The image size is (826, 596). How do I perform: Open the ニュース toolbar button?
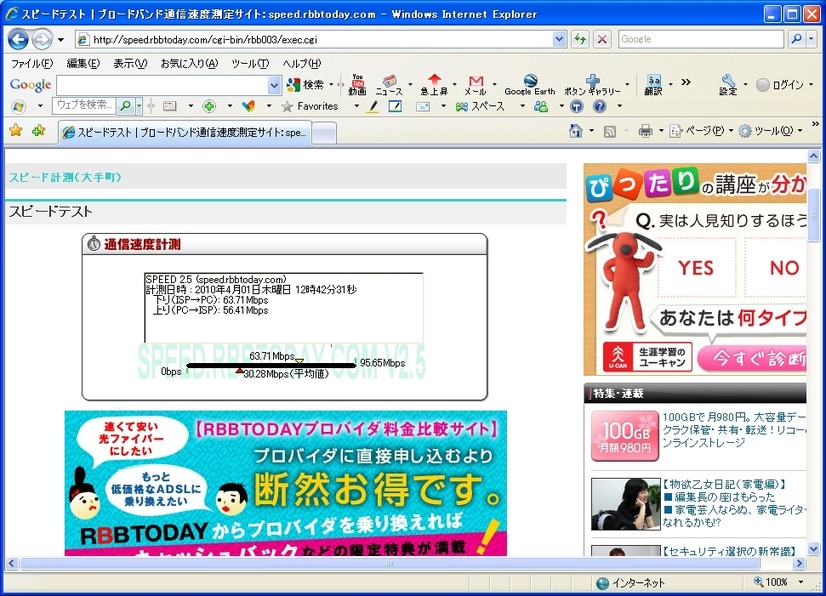tap(389, 84)
